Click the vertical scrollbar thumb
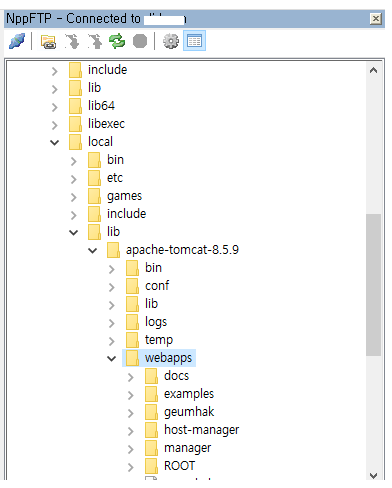 pyautogui.click(x=373, y=285)
